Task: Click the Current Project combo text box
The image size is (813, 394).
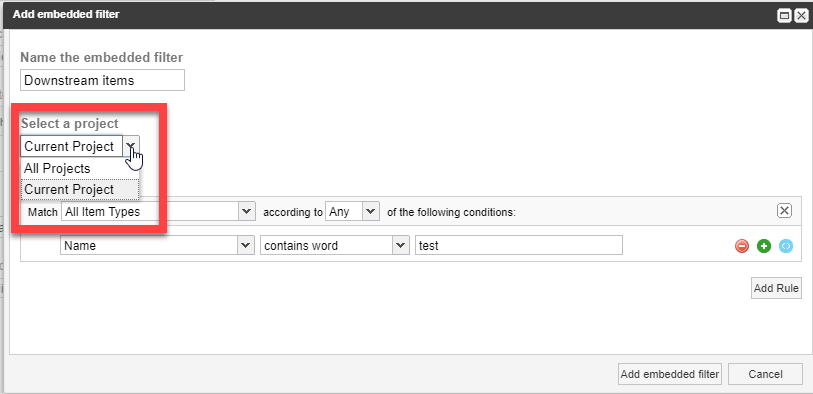Action: pos(72,146)
